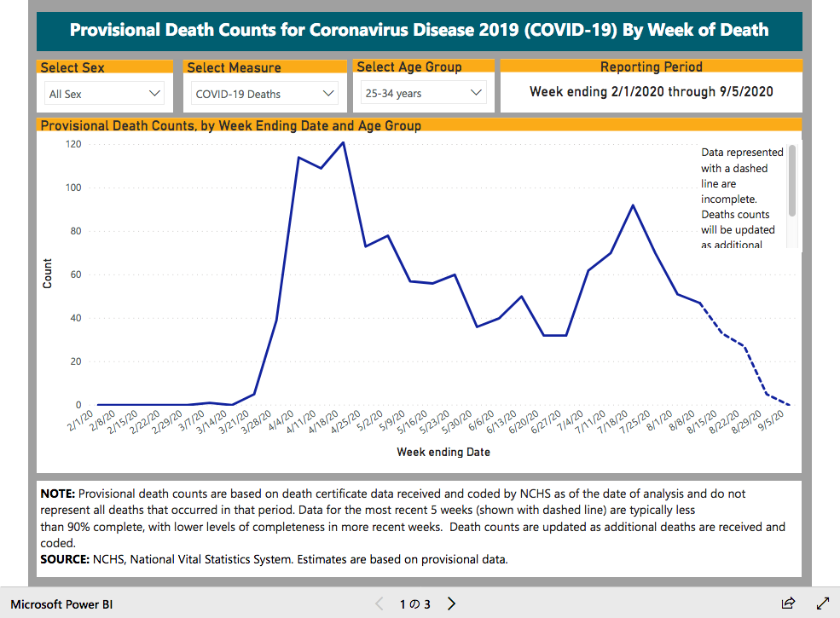Screen dimensions: 840x618
Task: Click the report title banner text
Action: (x=419, y=30)
